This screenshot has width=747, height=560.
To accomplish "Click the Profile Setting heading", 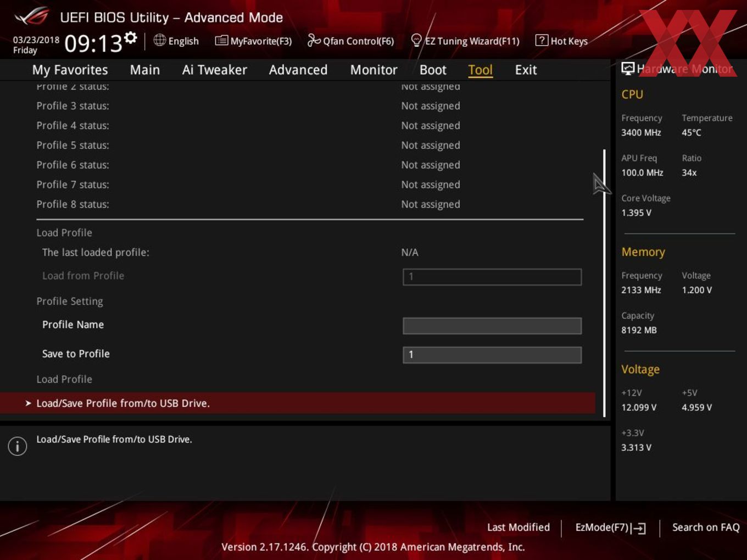I will point(70,301).
